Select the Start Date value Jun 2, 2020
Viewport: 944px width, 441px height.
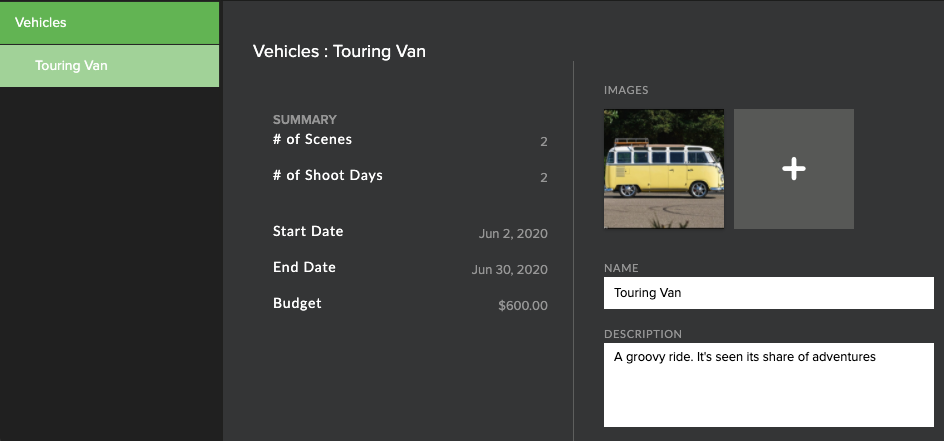tap(513, 233)
